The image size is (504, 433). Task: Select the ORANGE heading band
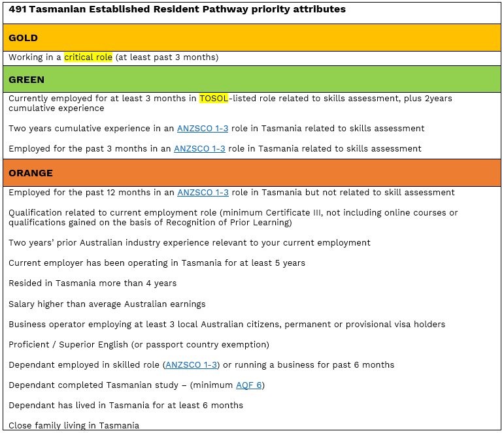pos(252,173)
